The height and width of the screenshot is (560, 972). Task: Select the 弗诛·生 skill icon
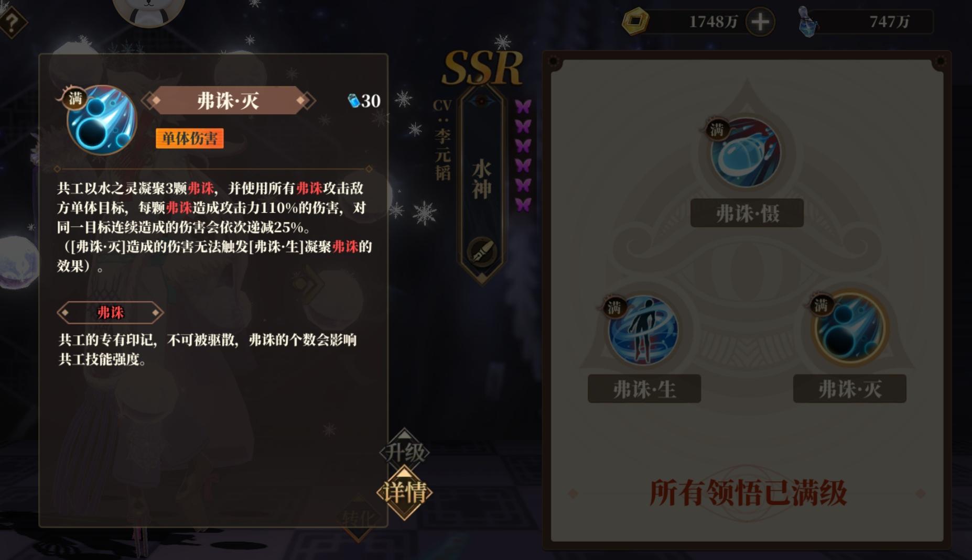pyautogui.click(x=643, y=330)
